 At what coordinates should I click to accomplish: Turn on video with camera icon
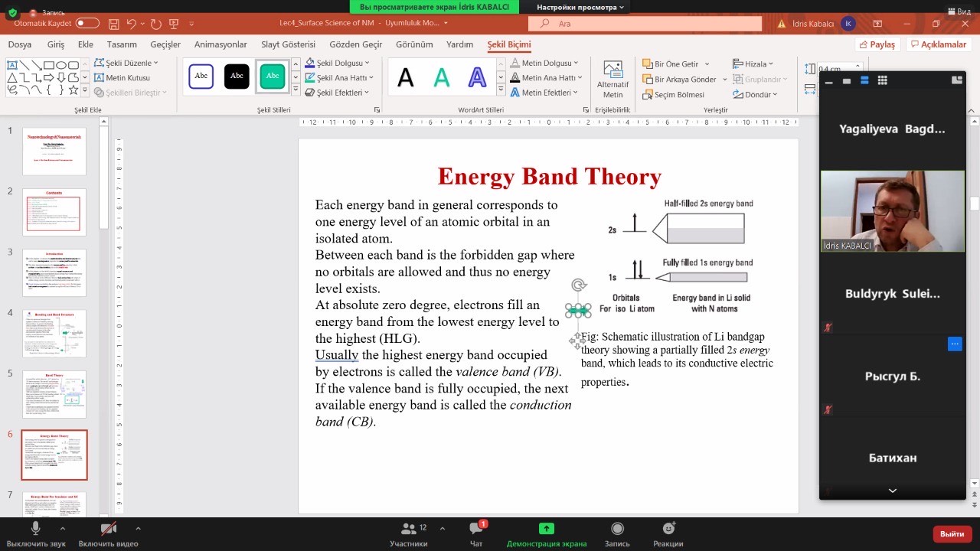pyautogui.click(x=108, y=529)
